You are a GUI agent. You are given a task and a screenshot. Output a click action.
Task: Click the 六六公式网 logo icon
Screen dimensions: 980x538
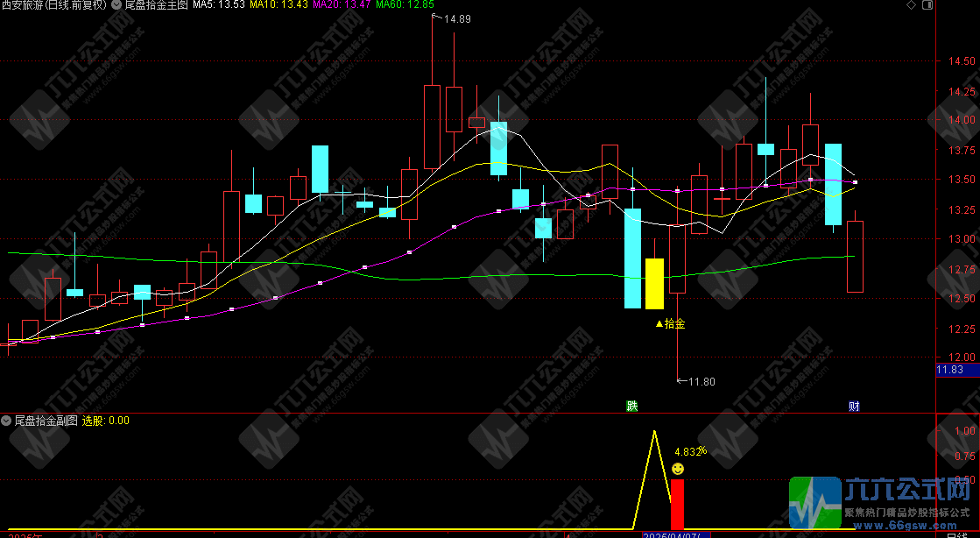(814, 503)
